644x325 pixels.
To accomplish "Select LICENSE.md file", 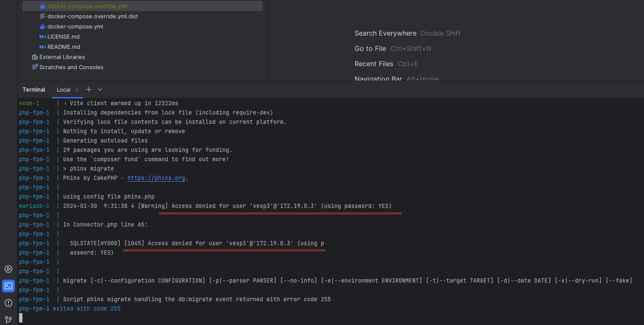I will [x=63, y=37].
